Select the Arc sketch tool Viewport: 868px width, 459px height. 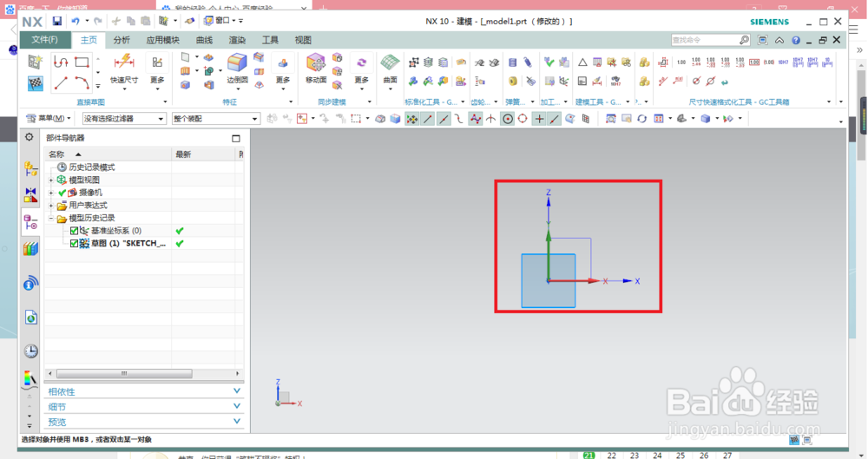coord(82,83)
